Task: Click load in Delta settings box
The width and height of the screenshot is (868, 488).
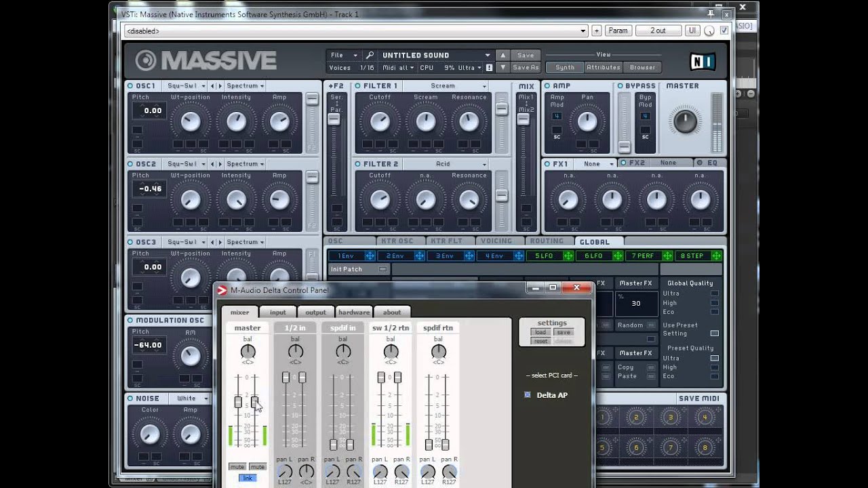Action: coord(540,332)
